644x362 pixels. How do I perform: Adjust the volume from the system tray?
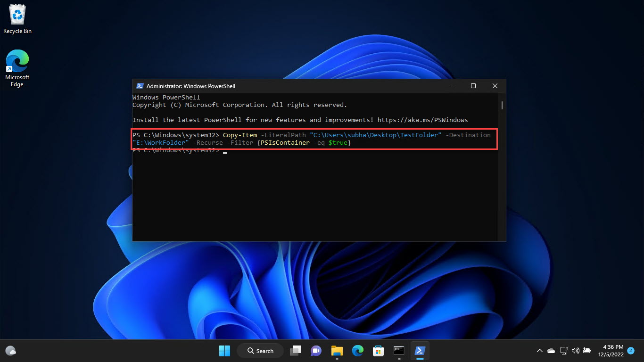[x=576, y=351]
